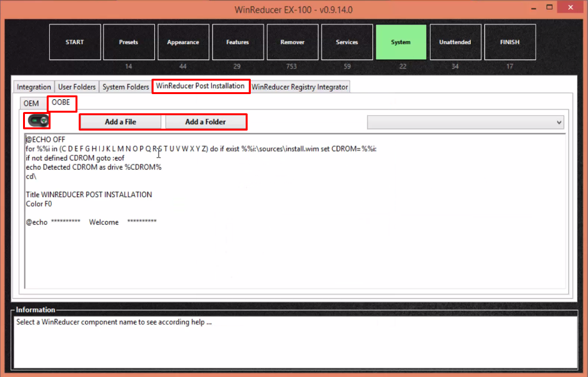Image resolution: width=588 pixels, height=377 pixels.
Task: Select WinReducer Post Installation tab
Action: tap(201, 86)
